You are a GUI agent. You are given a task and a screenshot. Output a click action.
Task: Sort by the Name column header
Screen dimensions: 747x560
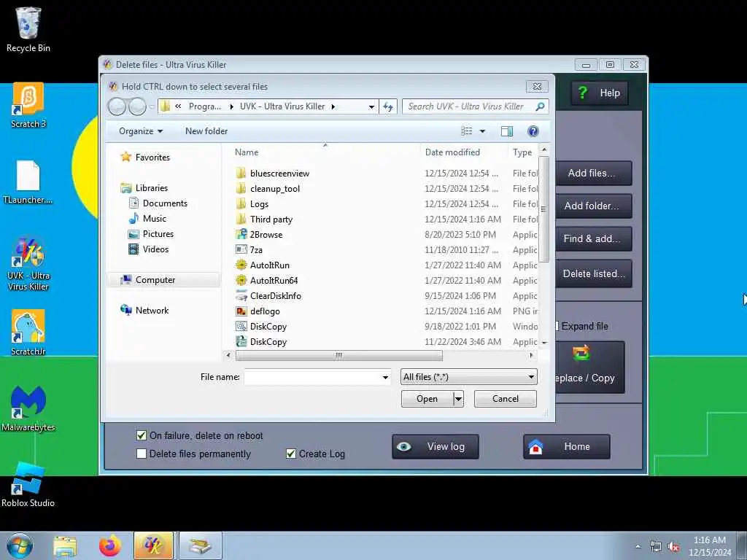pos(247,152)
